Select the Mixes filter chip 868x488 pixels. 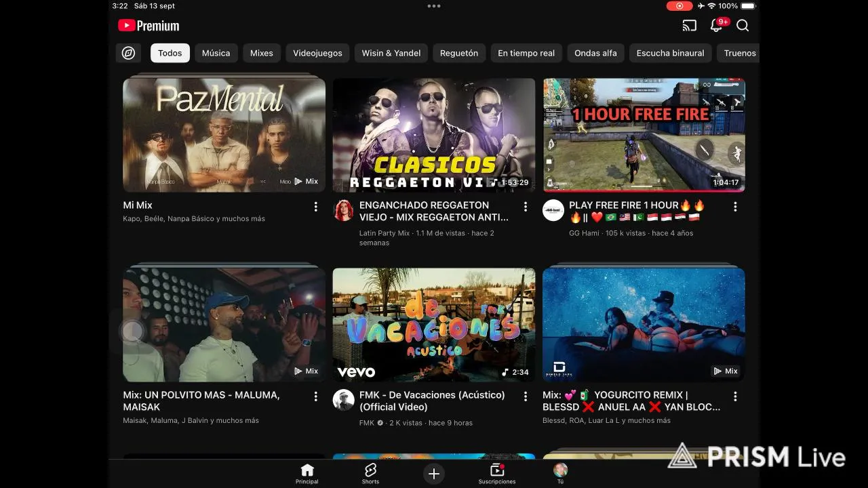coord(261,53)
